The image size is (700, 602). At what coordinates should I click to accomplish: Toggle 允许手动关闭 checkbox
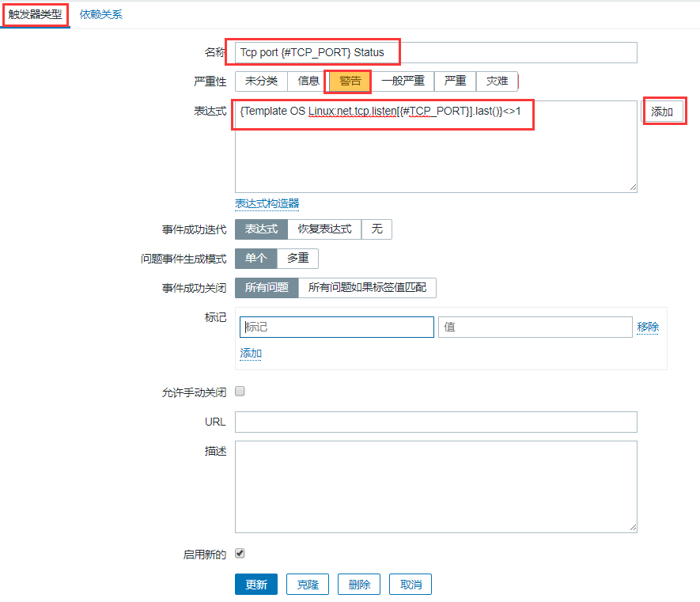tap(240, 392)
